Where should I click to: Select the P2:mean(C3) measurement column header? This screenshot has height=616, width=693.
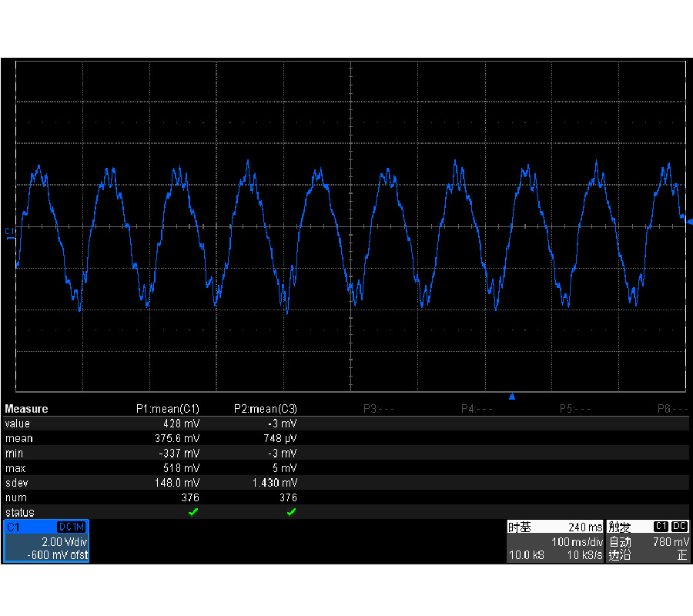[265, 409]
